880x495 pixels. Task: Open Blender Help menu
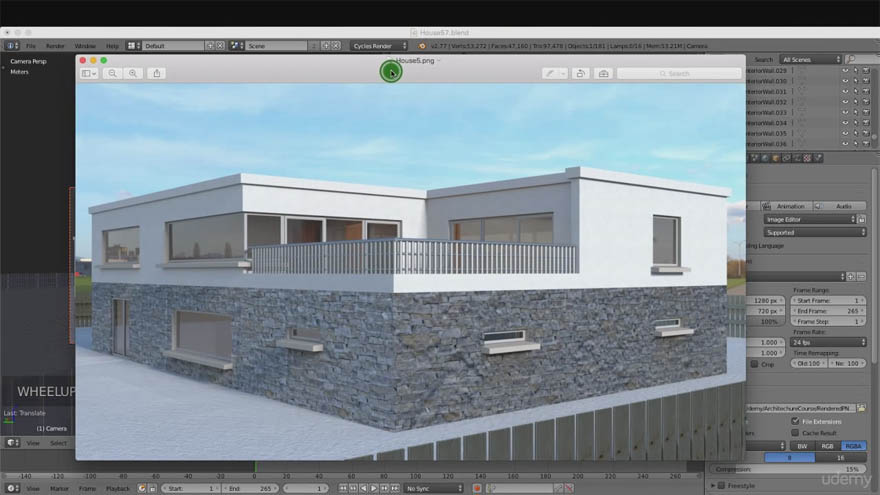112,46
